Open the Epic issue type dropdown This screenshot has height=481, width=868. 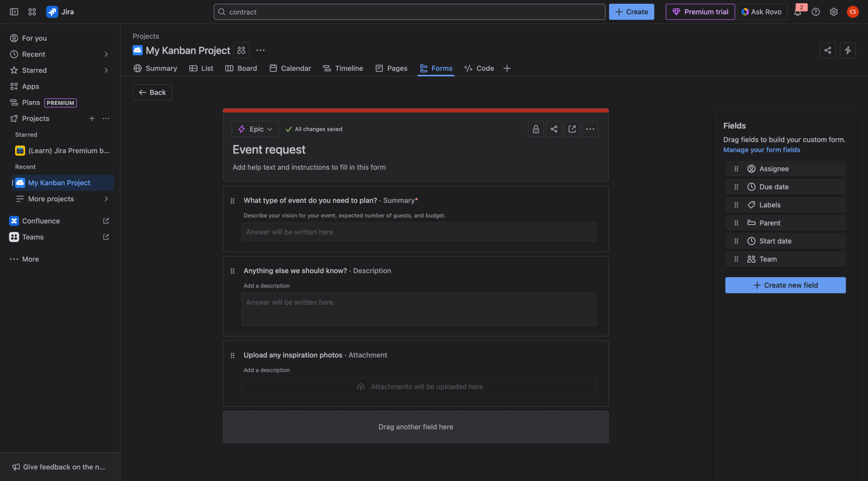[255, 129]
